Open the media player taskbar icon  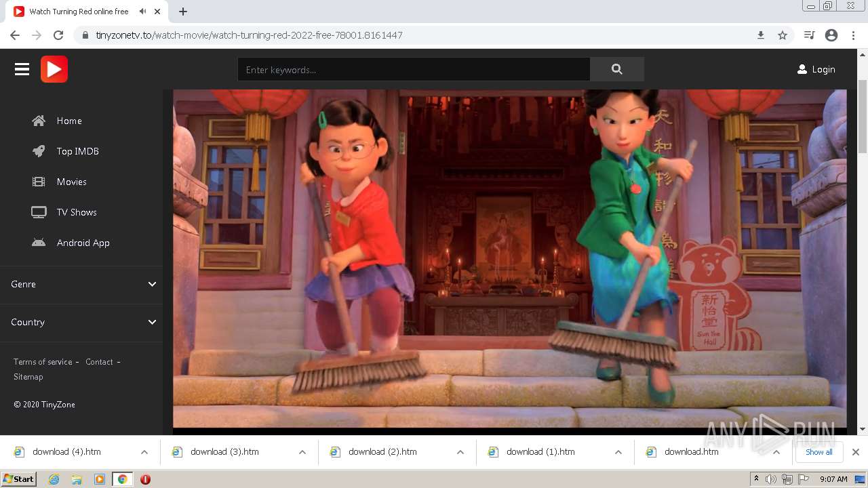(x=100, y=479)
